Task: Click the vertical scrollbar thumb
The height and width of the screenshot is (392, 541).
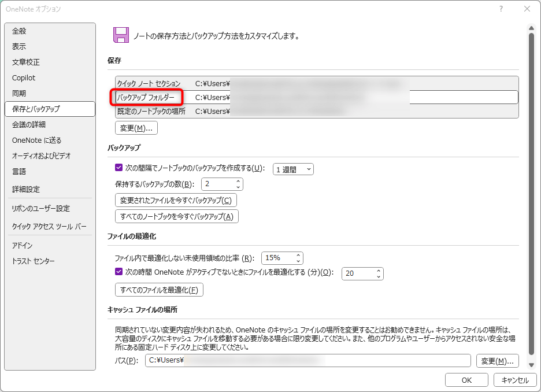Action: click(532, 193)
